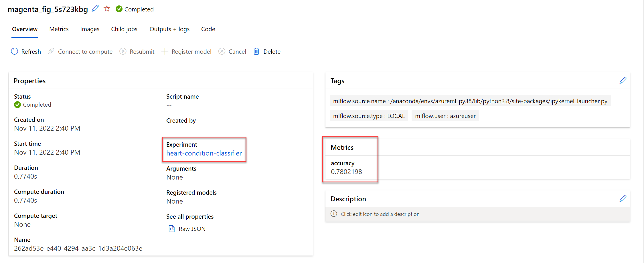Image resolution: width=644 pixels, height=263 pixels.
Task: Click the mlflow.source.type : LOCAL tag
Action: pyautogui.click(x=369, y=116)
